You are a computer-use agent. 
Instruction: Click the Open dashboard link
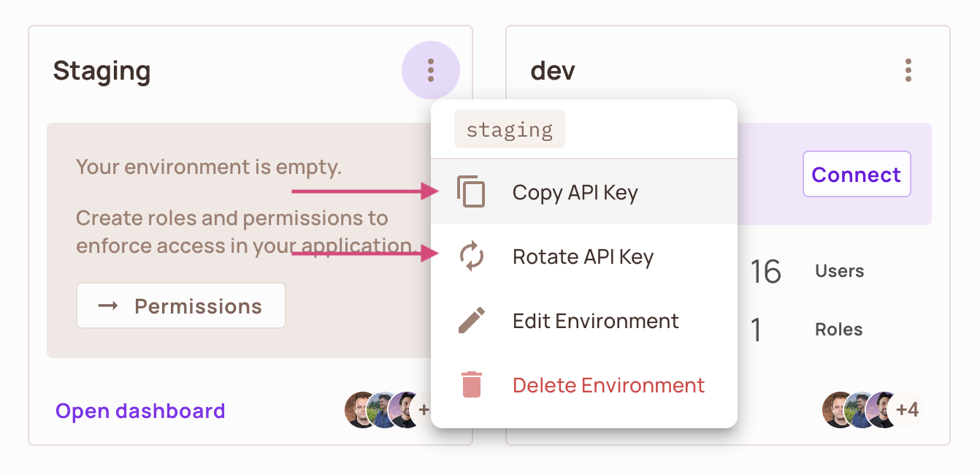point(140,411)
